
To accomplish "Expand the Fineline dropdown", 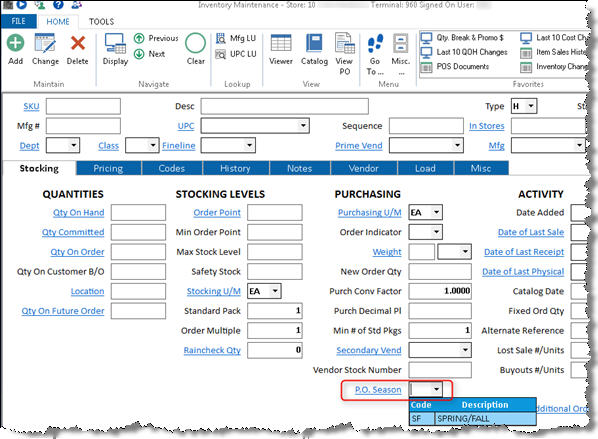I will point(249,145).
